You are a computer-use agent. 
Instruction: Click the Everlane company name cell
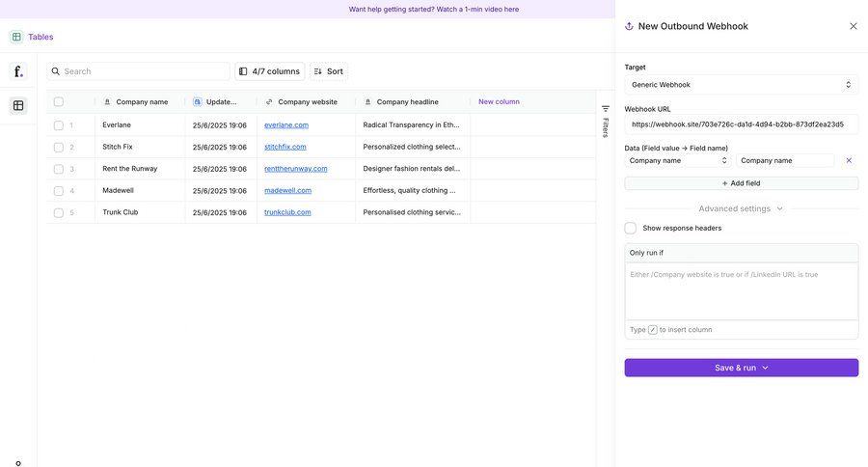click(140, 125)
